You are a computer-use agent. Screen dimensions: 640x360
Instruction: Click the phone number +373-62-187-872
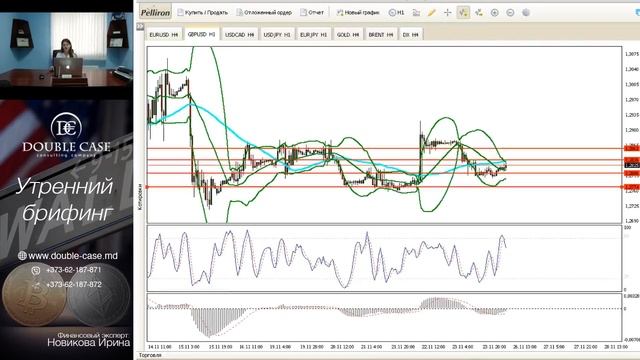pyautogui.click(x=73, y=284)
